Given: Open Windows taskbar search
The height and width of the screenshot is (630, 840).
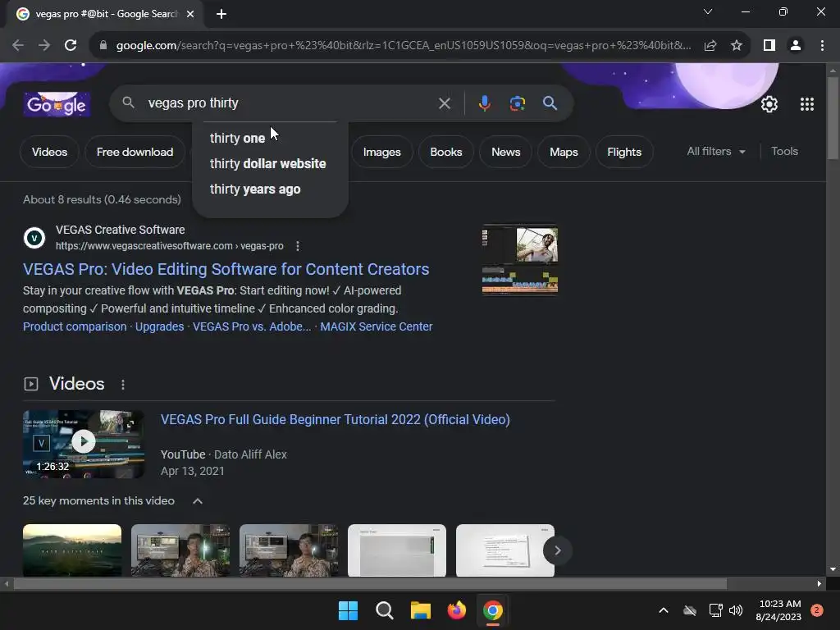Looking at the screenshot, I should pyautogui.click(x=385, y=610).
